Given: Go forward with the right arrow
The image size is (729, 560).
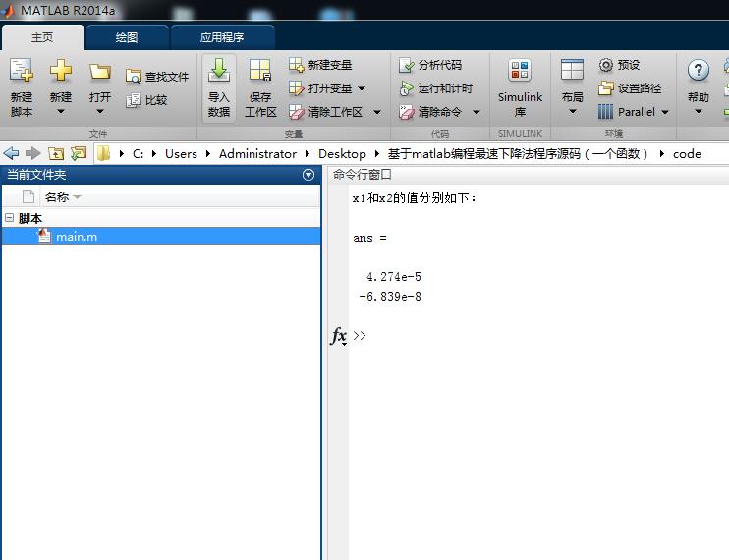Looking at the screenshot, I should pos(33,153).
